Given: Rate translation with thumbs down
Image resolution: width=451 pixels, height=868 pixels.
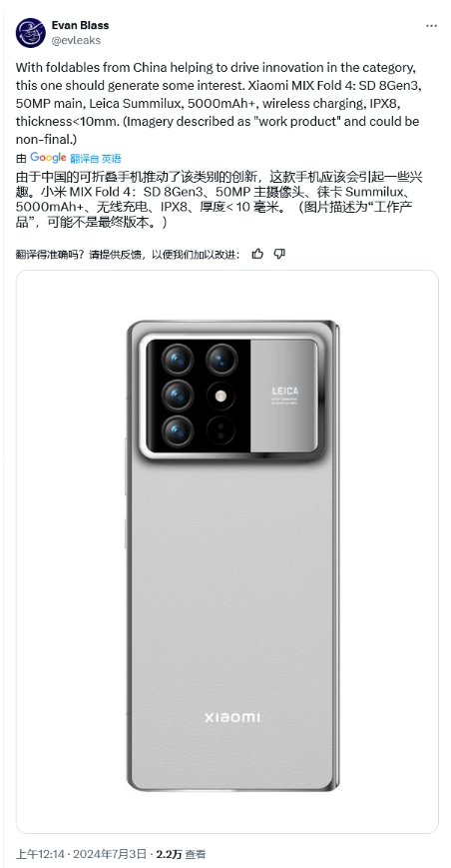Looking at the screenshot, I should tap(279, 254).
